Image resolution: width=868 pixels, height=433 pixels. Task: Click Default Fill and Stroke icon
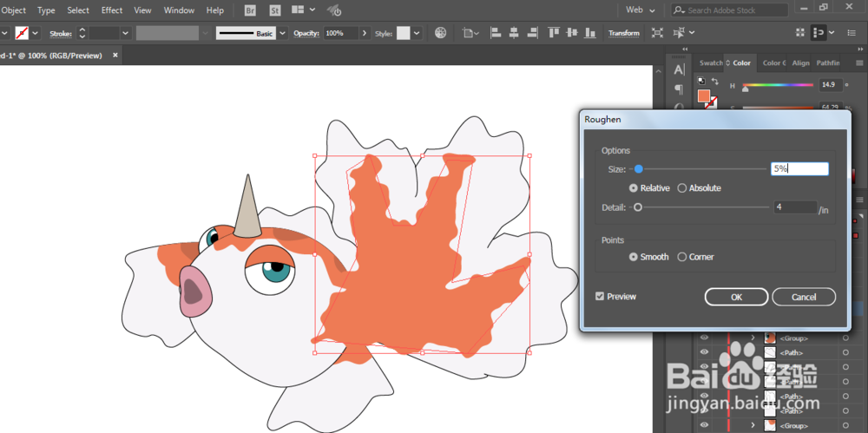pyautogui.click(x=701, y=81)
